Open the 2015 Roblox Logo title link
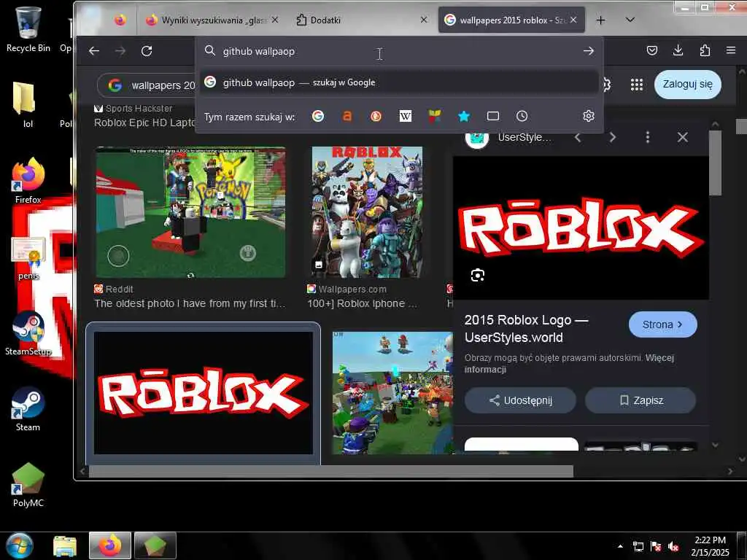 (x=526, y=329)
